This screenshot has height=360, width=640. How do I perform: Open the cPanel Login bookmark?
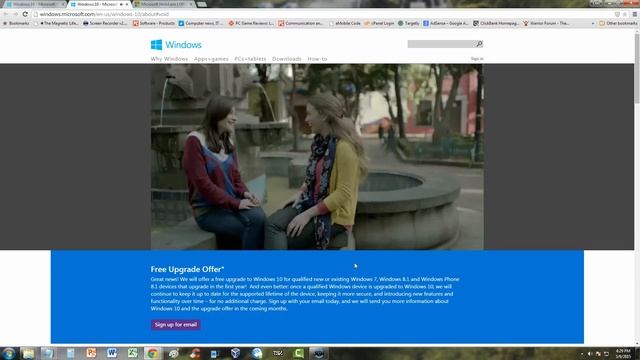(379, 23)
